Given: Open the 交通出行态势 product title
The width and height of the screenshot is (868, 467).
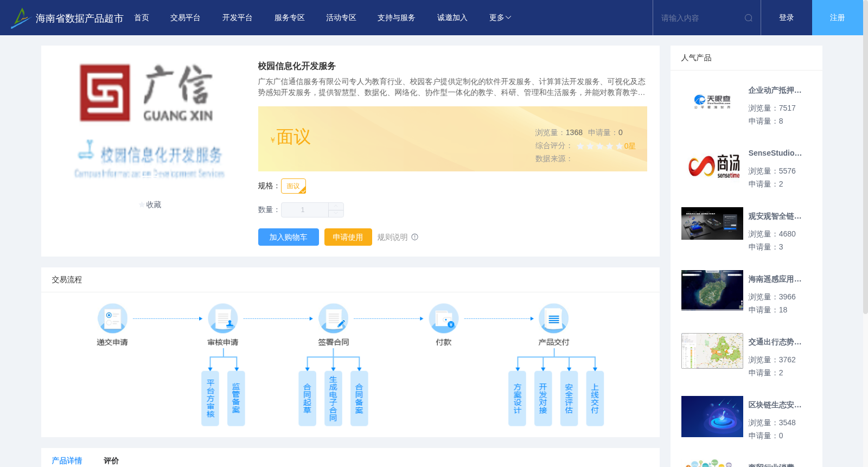Looking at the screenshot, I should [775, 342].
